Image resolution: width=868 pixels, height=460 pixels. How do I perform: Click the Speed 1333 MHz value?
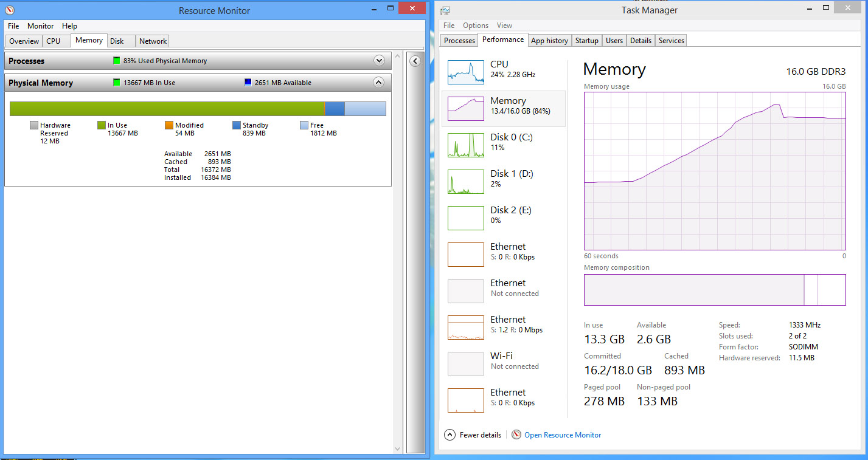pyautogui.click(x=805, y=325)
